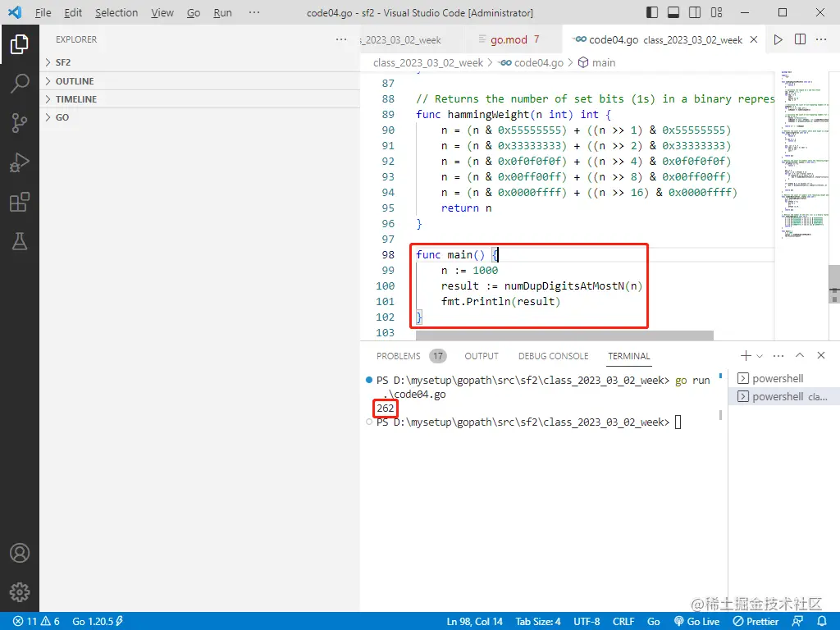Create a new terminal with plus icon
Image resolution: width=840 pixels, height=630 pixels.
(745, 356)
